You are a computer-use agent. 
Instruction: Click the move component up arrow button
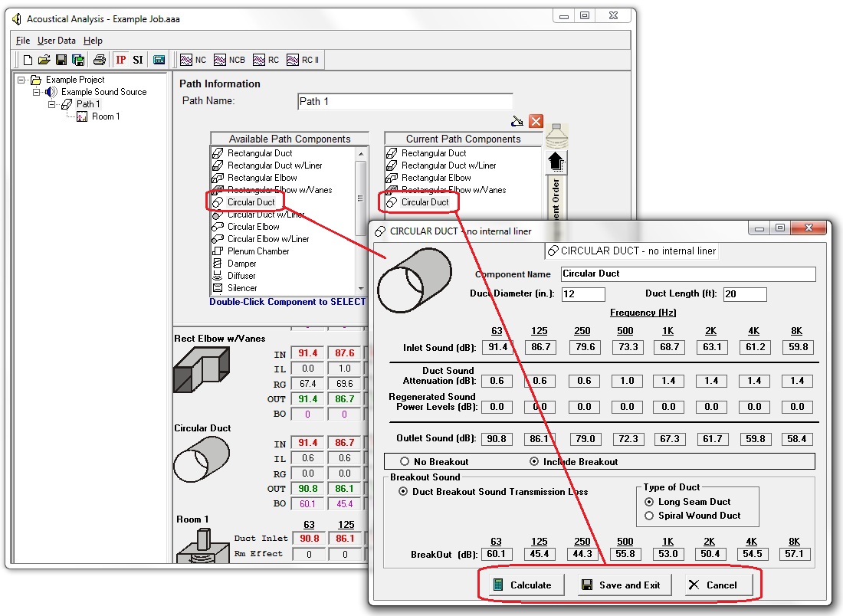[556, 161]
